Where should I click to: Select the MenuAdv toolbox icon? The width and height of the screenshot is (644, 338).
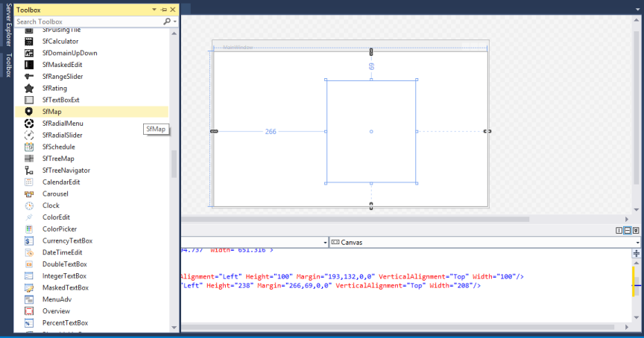pos(29,299)
